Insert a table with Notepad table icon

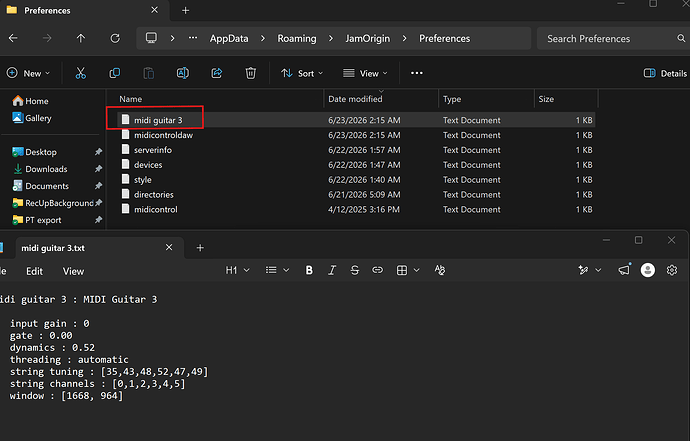coord(402,270)
